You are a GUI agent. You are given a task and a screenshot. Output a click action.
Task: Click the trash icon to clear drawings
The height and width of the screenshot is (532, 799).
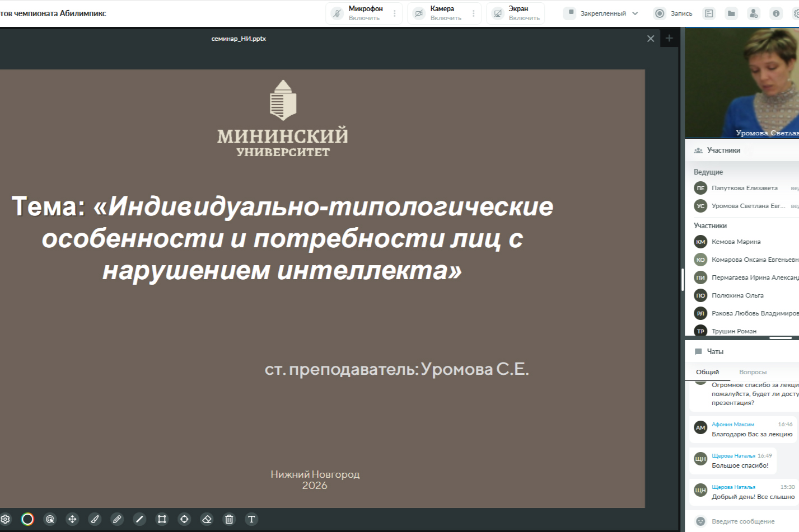pyautogui.click(x=229, y=519)
